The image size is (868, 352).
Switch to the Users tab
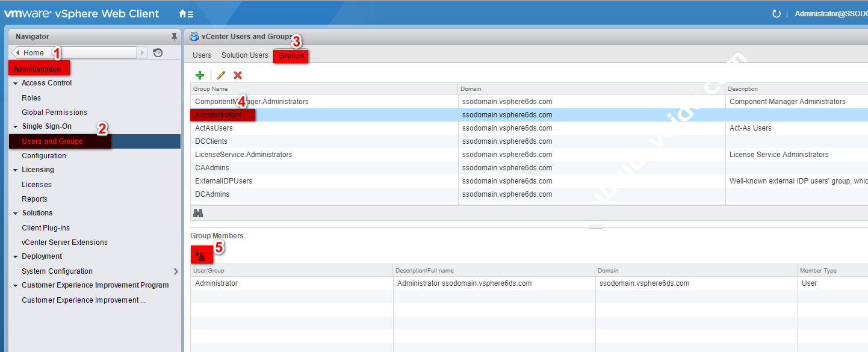202,55
